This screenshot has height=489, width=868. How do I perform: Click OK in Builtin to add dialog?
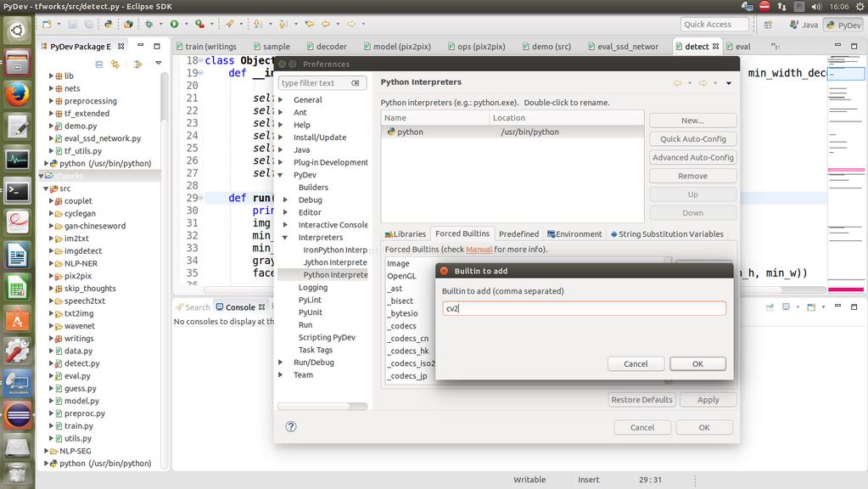pyautogui.click(x=697, y=364)
